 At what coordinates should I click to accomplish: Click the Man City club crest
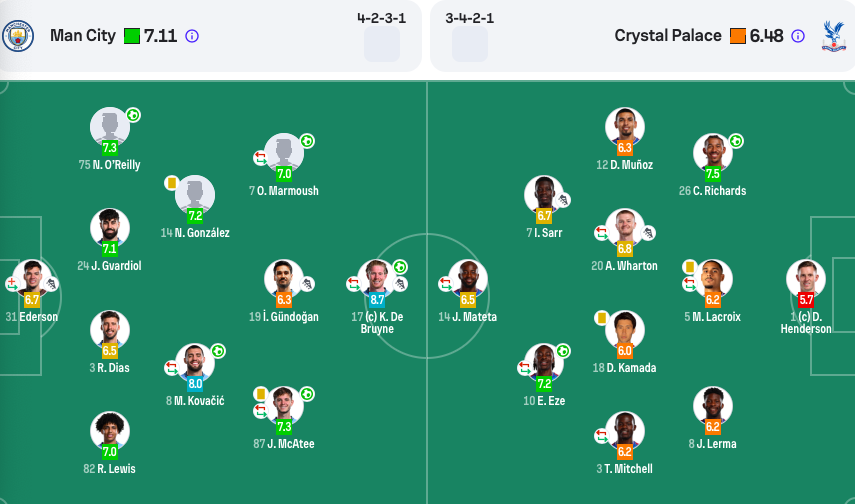(x=18, y=36)
